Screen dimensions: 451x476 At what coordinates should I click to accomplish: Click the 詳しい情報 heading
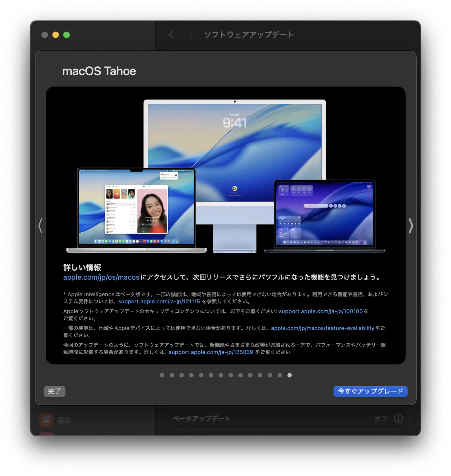coord(82,267)
